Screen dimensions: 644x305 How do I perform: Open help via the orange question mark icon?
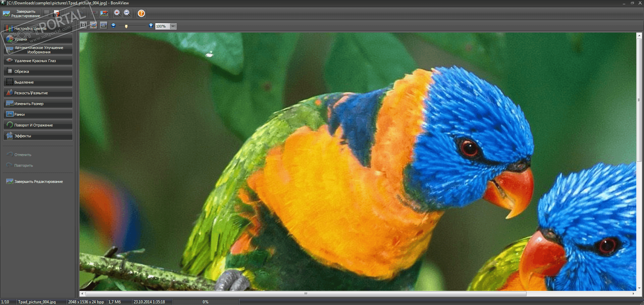tap(141, 13)
